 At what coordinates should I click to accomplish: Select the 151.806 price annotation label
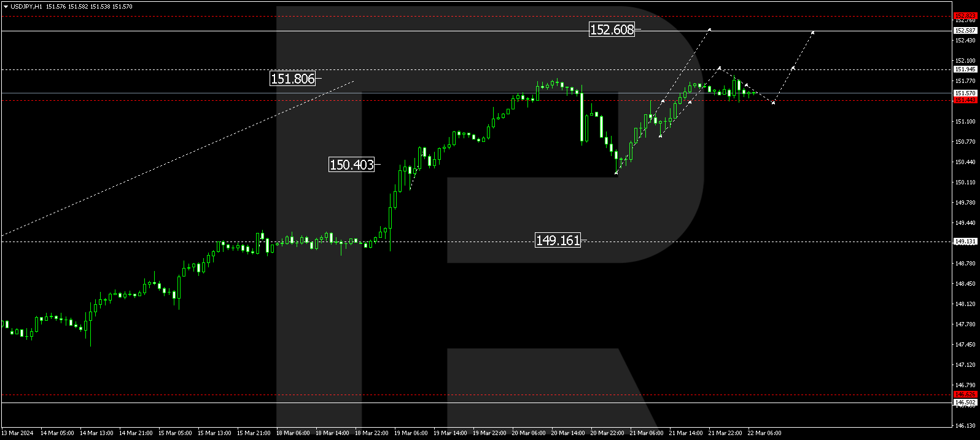(x=293, y=79)
